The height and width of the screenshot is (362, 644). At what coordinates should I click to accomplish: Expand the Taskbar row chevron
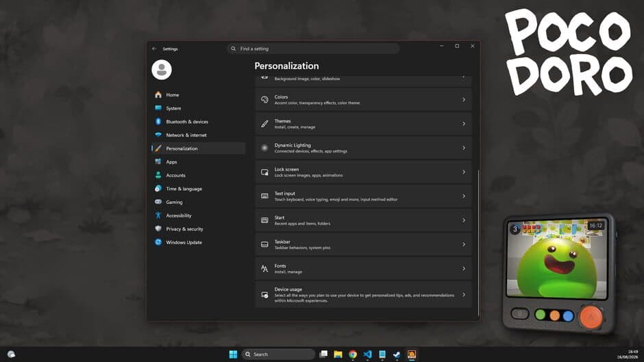pyautogui.click(x=464, y=244)
